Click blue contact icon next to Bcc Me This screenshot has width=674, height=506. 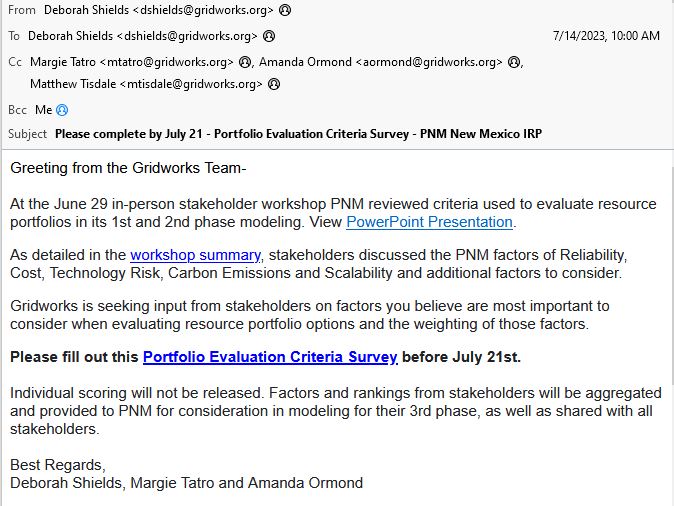(62, 110)
